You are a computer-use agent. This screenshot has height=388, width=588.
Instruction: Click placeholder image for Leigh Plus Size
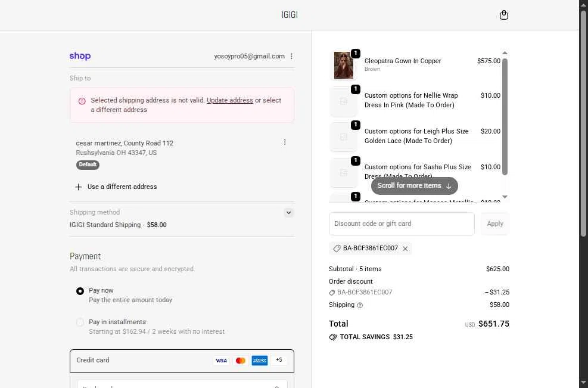pyautogui.click(x=343, y=137)
